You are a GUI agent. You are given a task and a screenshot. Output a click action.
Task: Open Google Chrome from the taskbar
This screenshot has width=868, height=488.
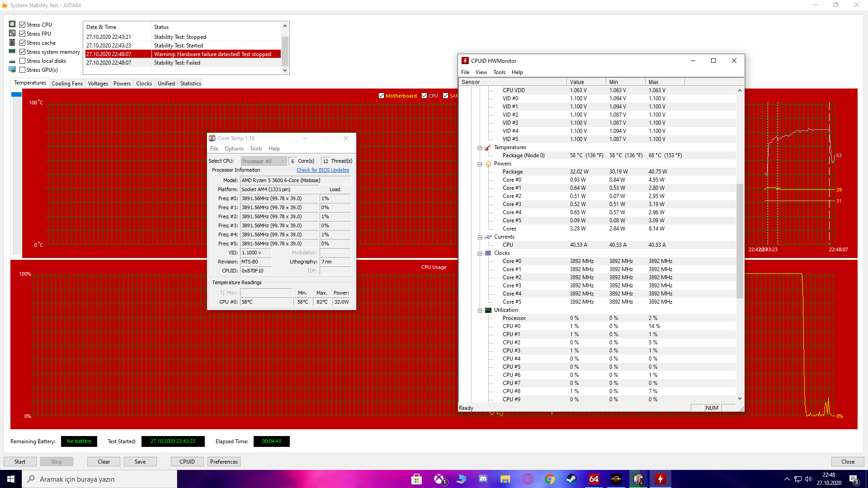(x=549, y=479)
